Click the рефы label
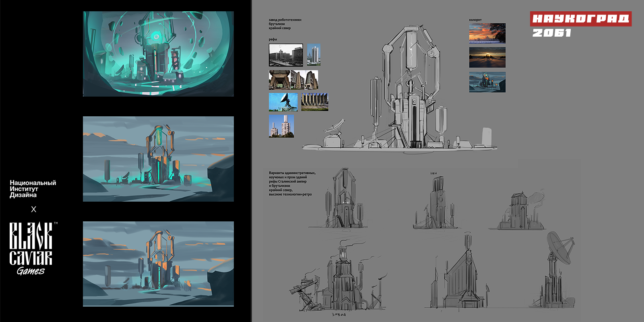This screenshot has width=644, height=322. pyautogui.click(x=273, y=39)
